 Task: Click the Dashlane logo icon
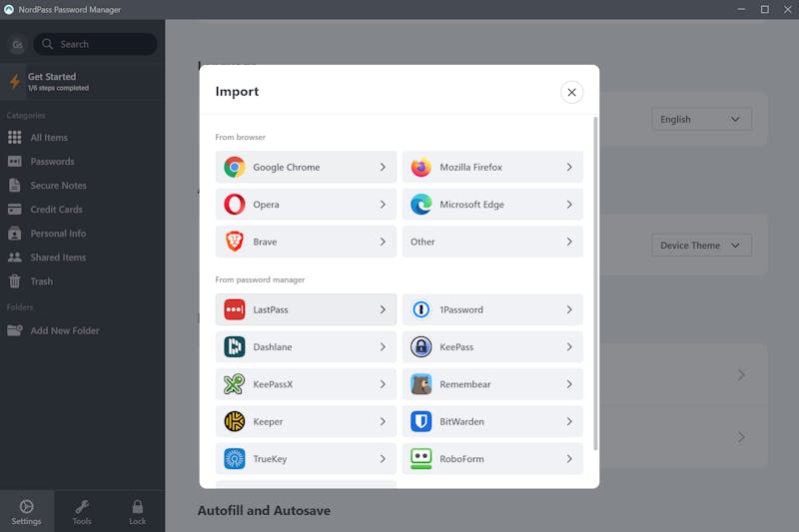[235, 346]
